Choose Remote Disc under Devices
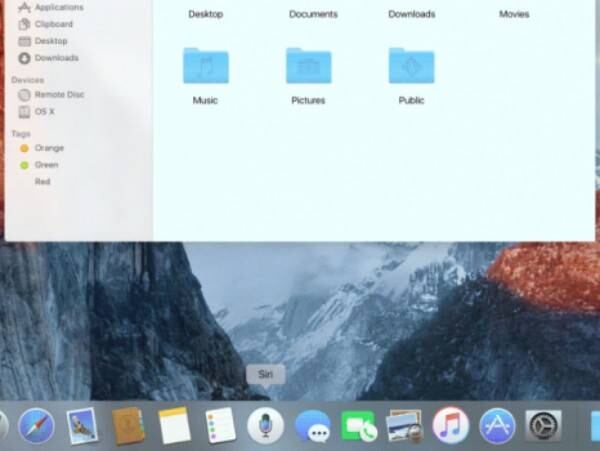 click(59, 94)
